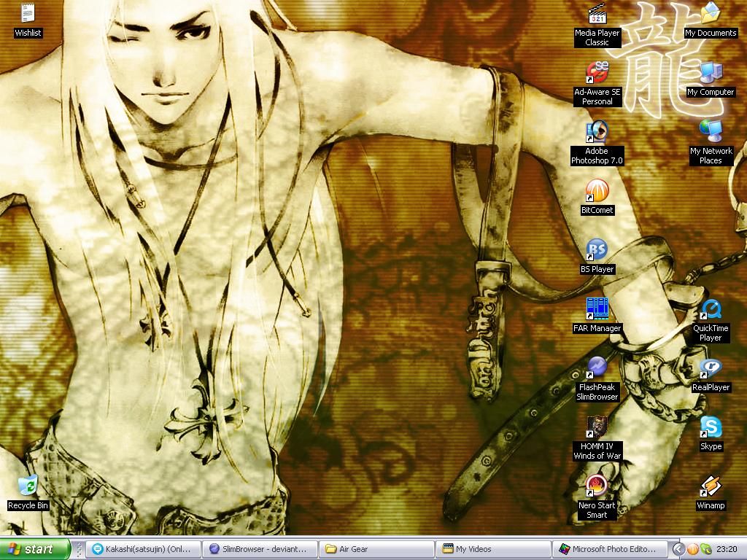The height and width of the screenshot is (560, 747).
Task: Click the orange BitComet tray icon
Action: pos(692,550)
